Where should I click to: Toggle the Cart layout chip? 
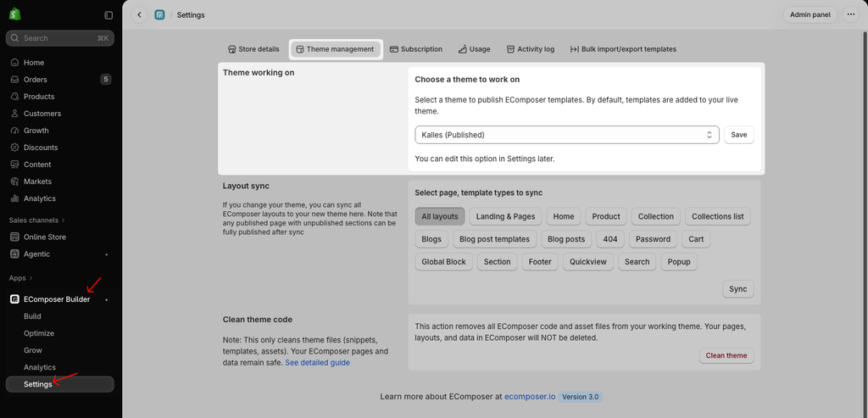696,239
